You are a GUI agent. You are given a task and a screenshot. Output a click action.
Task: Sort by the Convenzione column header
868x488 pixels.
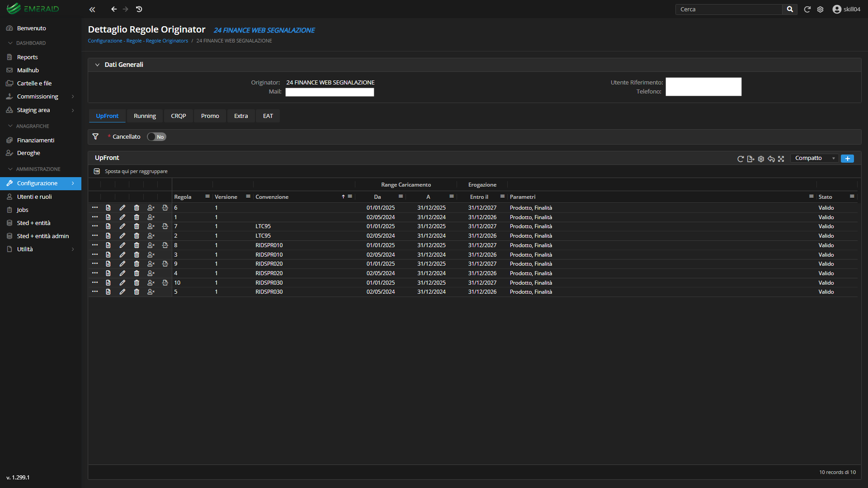tap(272, 197)
